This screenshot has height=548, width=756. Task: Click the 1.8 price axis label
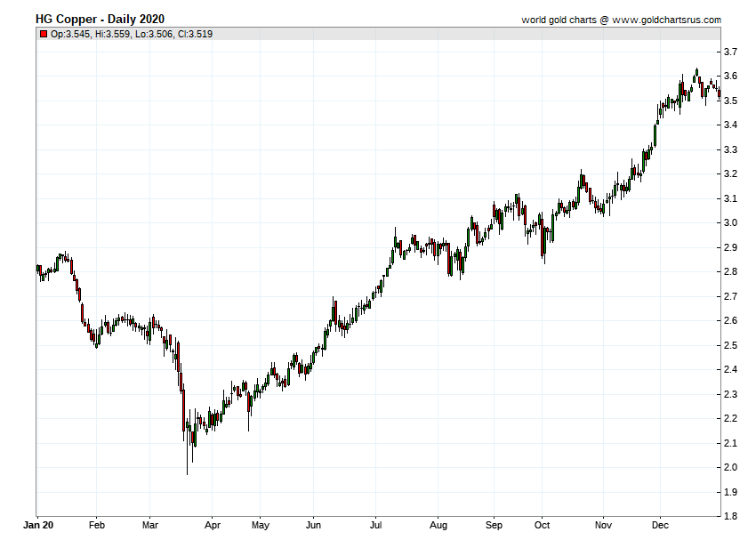730,516
